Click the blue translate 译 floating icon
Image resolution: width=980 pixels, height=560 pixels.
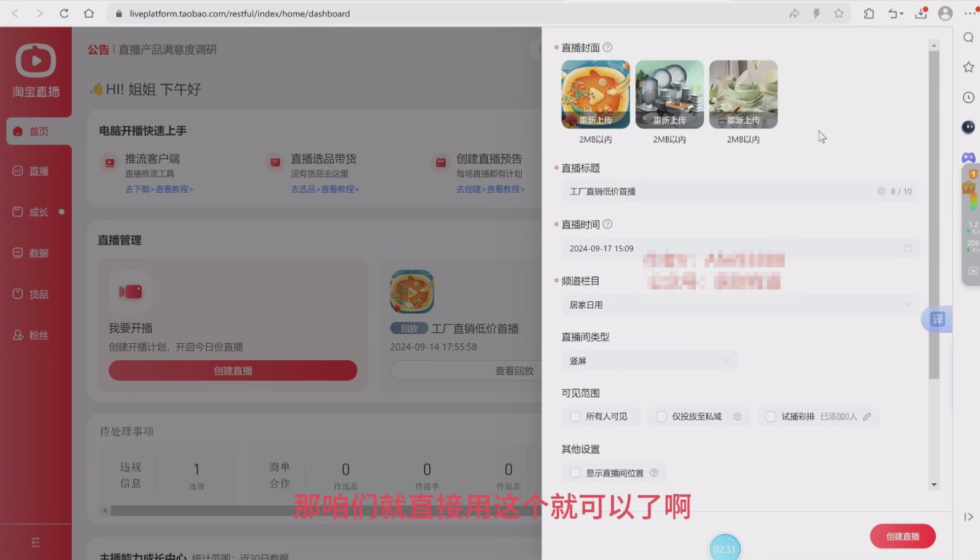[937, 319]
